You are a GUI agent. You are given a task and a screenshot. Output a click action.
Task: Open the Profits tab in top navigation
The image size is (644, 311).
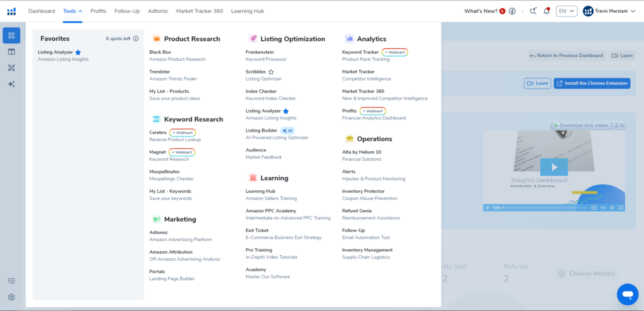point(99,11)
